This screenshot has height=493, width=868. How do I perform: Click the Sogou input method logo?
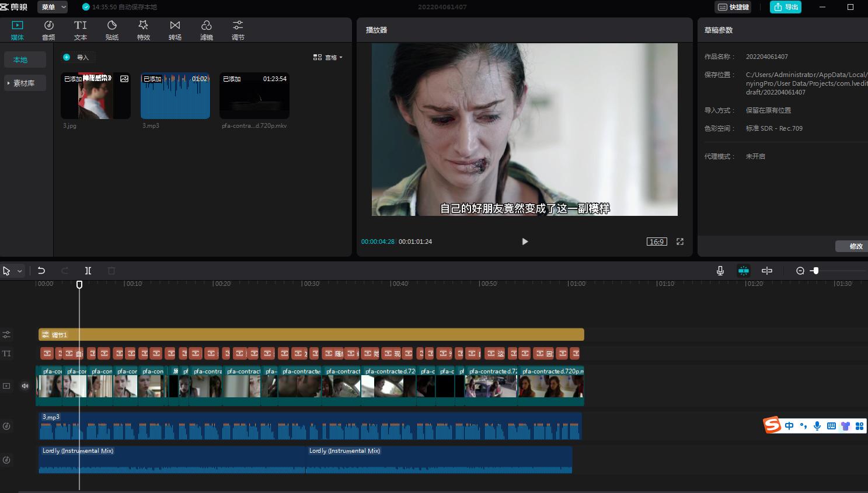(x=772, y=425)
